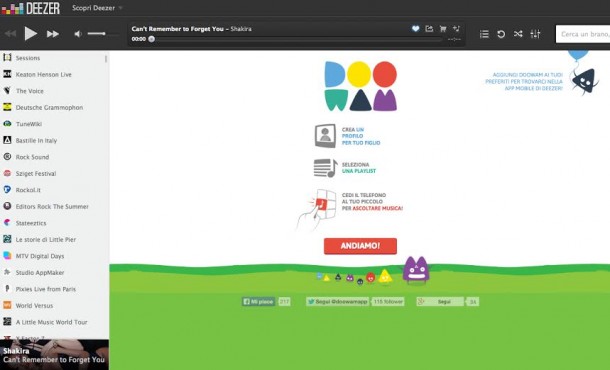Image resolution: width=610 pixels, height=370 pixels.
Task: Share the current track
Action: (429, 28)
